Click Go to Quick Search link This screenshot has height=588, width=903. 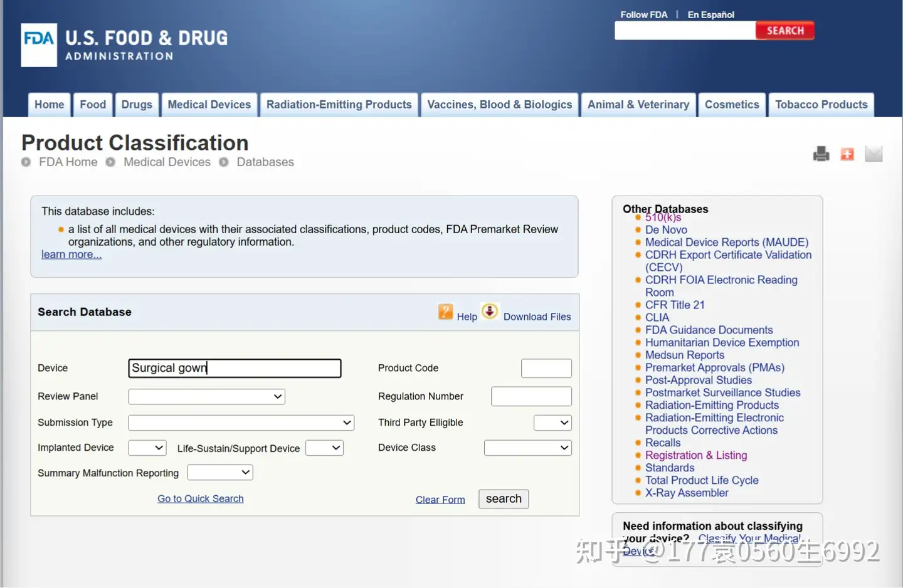[201, 498]
